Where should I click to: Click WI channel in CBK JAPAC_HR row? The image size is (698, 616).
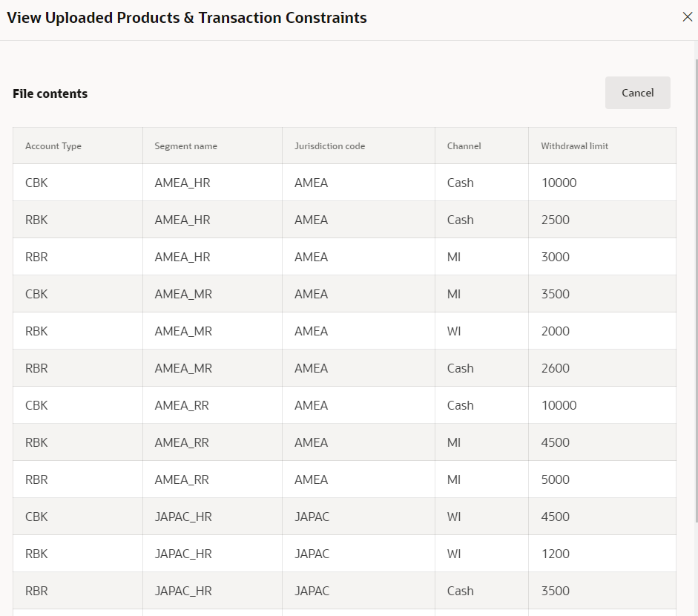[x=454, y=517]
